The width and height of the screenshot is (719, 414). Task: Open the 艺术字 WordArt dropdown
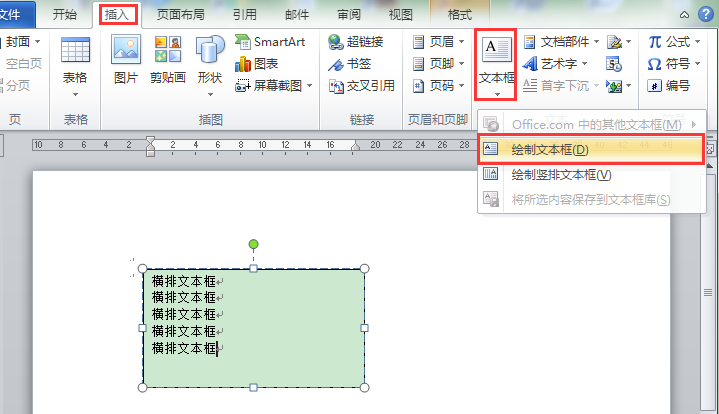tap(555, 64)
